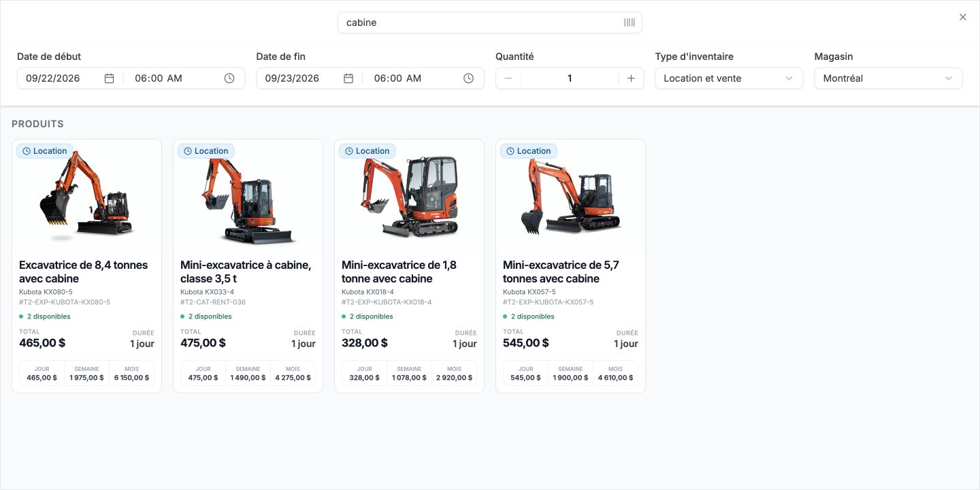Close the product search panel

(x=963, y=17)
